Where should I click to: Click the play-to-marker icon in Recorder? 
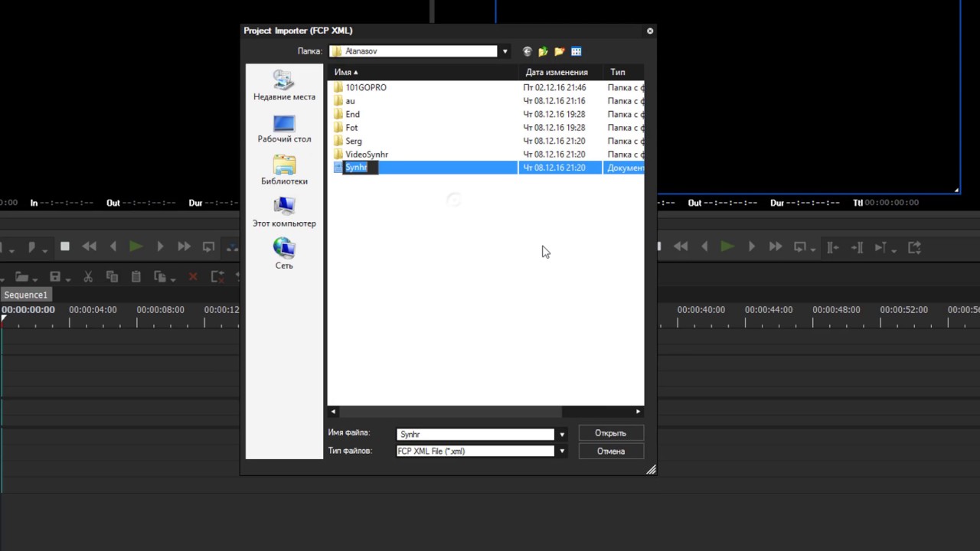pos(880,247)
